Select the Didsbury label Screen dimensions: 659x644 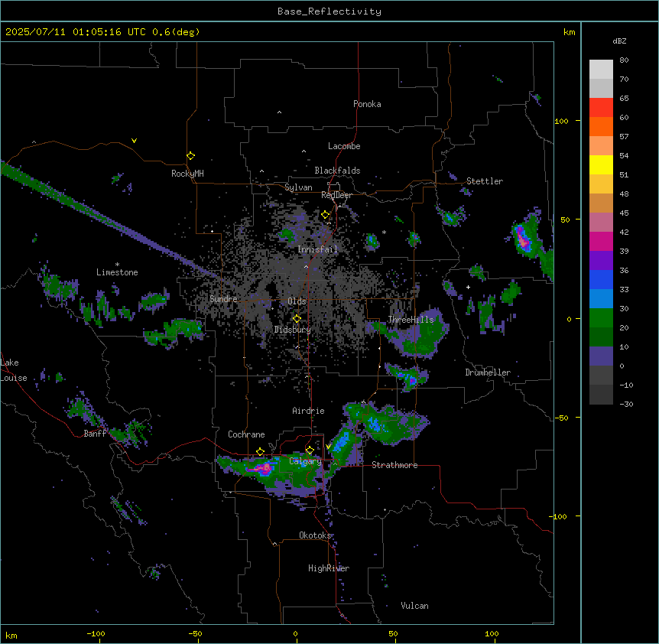pos(292,330)
